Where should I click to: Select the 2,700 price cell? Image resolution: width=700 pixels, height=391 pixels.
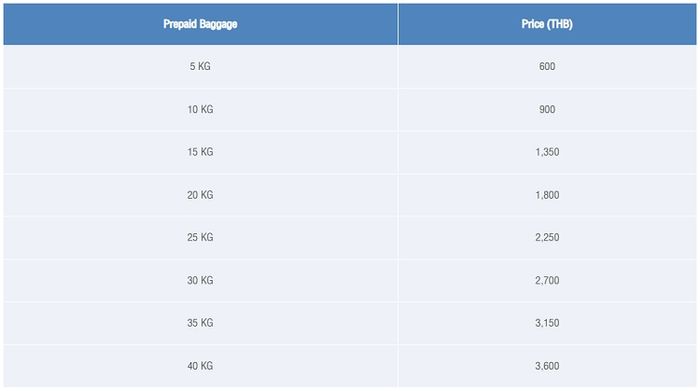point(547,280)
